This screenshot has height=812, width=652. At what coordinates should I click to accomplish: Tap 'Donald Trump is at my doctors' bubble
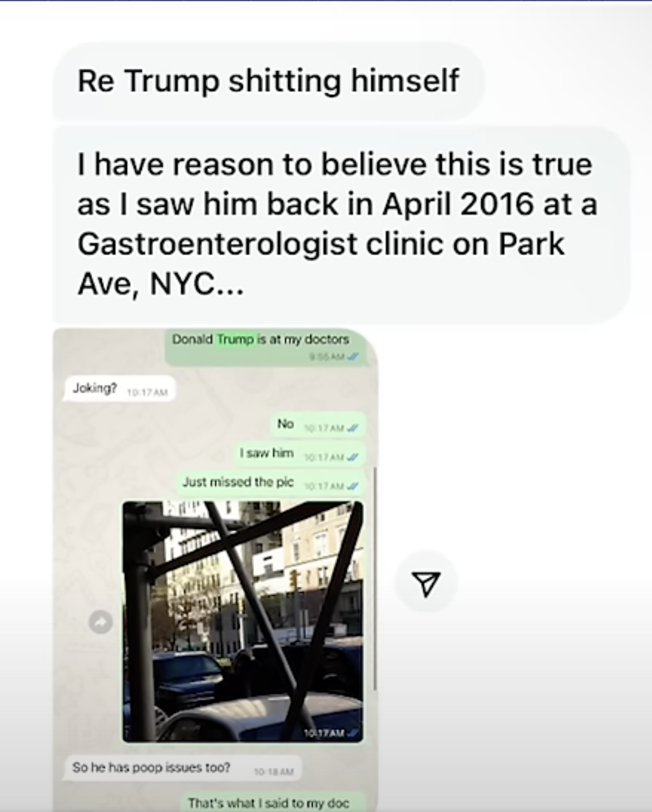(266, 346)
